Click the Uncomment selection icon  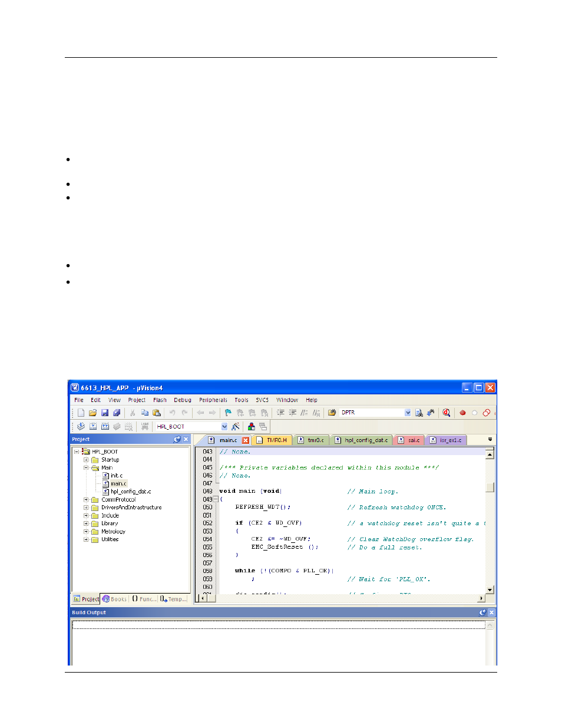(x=316, y=413)
